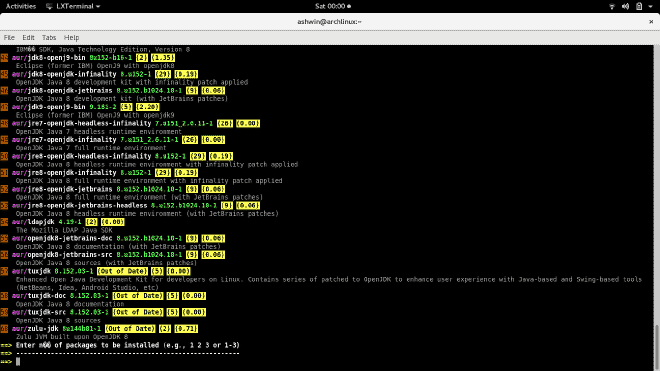Click the aur/jre8-openjdk-headless-infinality package name
660x371 pixels.
pyautogui.click(x=82, y=156)
